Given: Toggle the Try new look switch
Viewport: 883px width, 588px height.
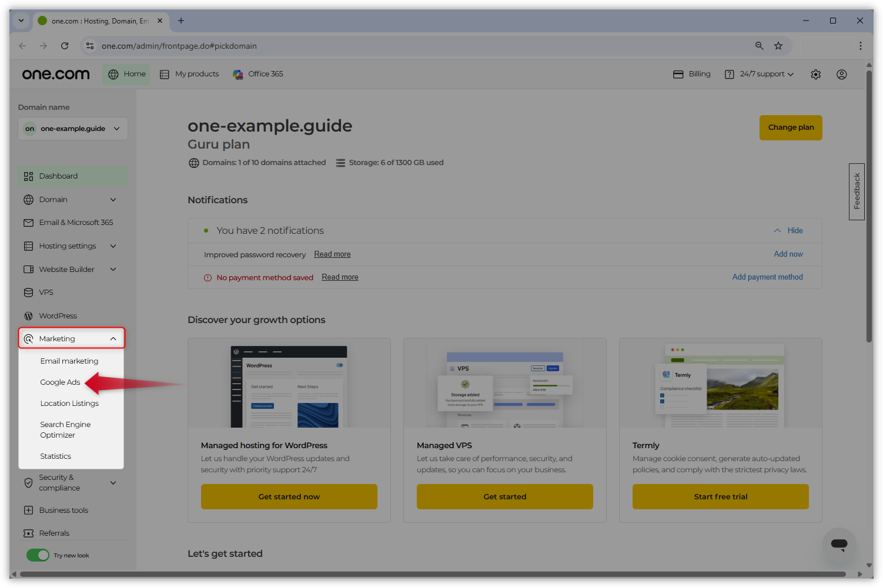Looking at the screenshot, I should tap(38, 555).
